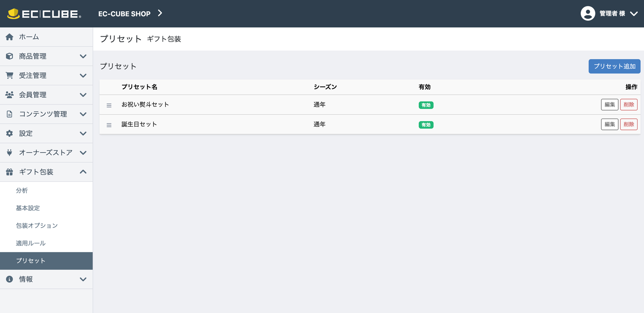Click the settings gear icon

point(10,134)
